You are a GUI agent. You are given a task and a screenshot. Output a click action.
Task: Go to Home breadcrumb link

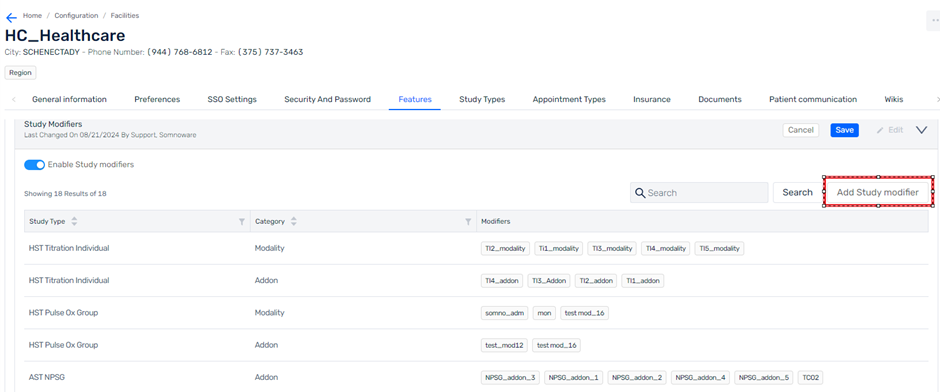[32, 16]
